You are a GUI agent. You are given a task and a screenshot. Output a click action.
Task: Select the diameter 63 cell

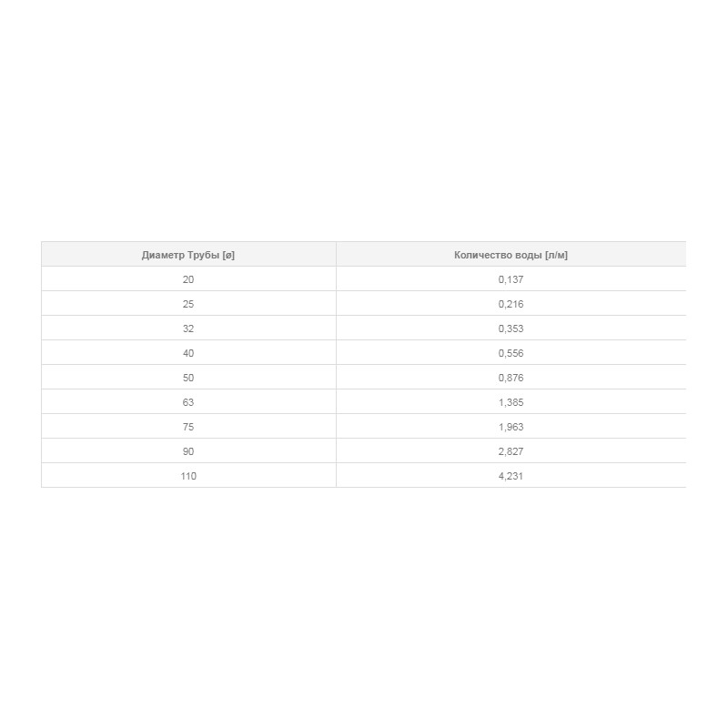[x=188, y=402]
